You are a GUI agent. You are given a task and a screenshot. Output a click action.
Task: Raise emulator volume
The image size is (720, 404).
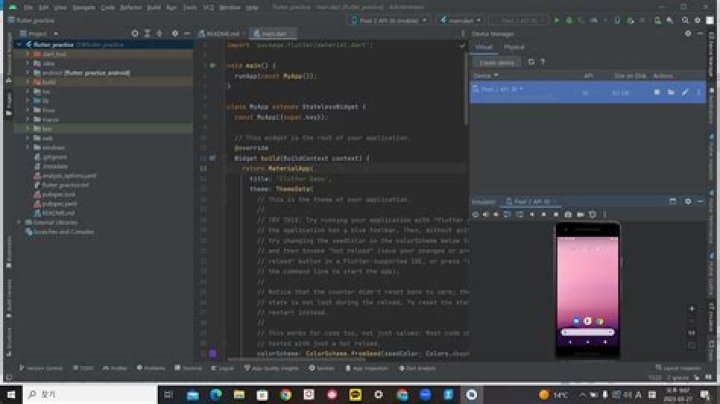coord(485,214)
